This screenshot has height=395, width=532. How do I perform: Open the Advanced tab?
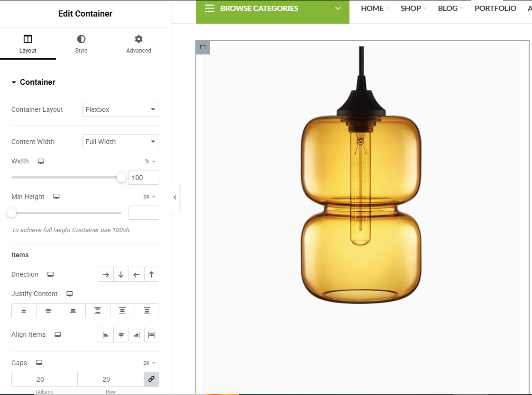(138, 44)
